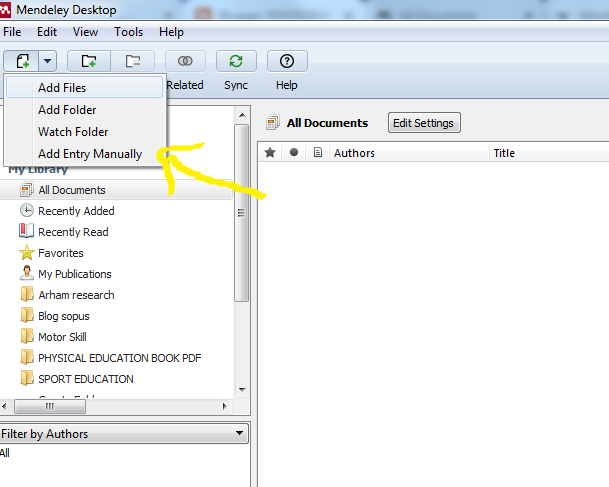Sort by the read/unread dot column header
The width and height of the screenshot is (609, 487).
point(294,153)
